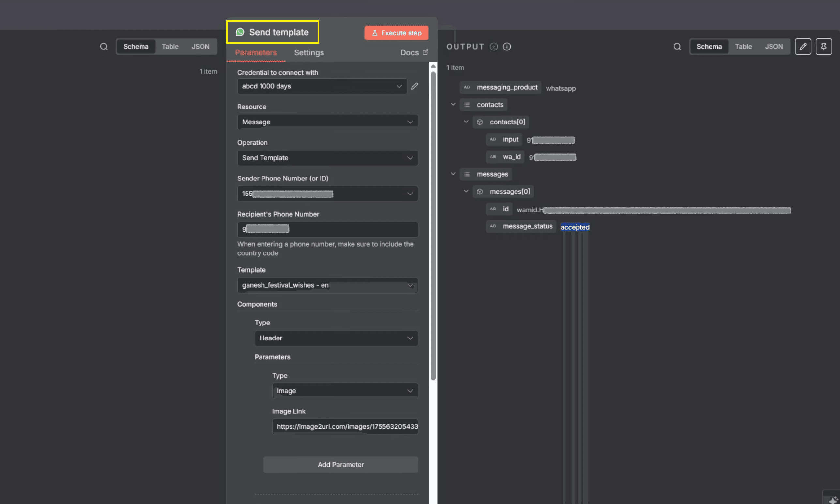The width and height of the screenshot is (840, 504).
Task: Select JSON view in output panel
Action: click(x=774, y=47)
